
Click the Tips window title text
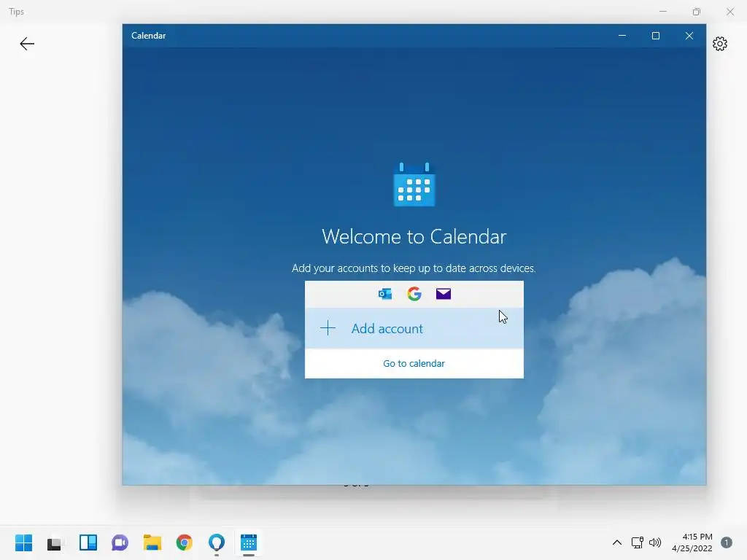16,12
